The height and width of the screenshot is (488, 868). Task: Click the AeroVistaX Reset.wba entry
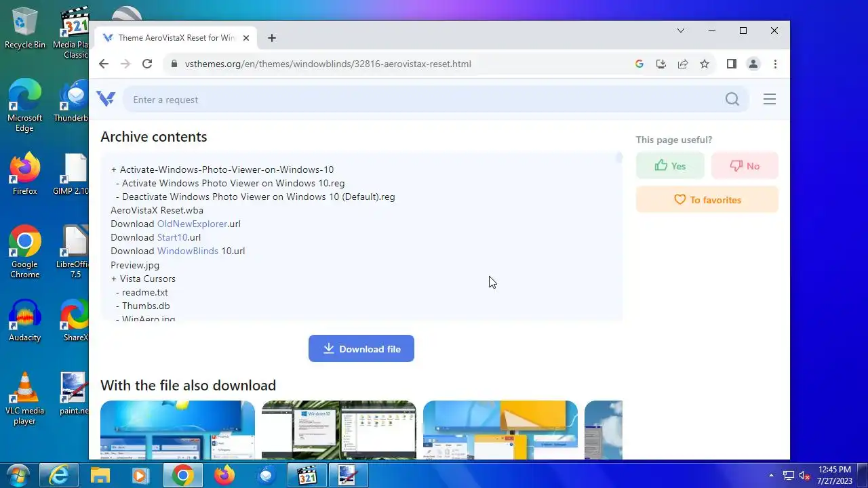(157, 210)
